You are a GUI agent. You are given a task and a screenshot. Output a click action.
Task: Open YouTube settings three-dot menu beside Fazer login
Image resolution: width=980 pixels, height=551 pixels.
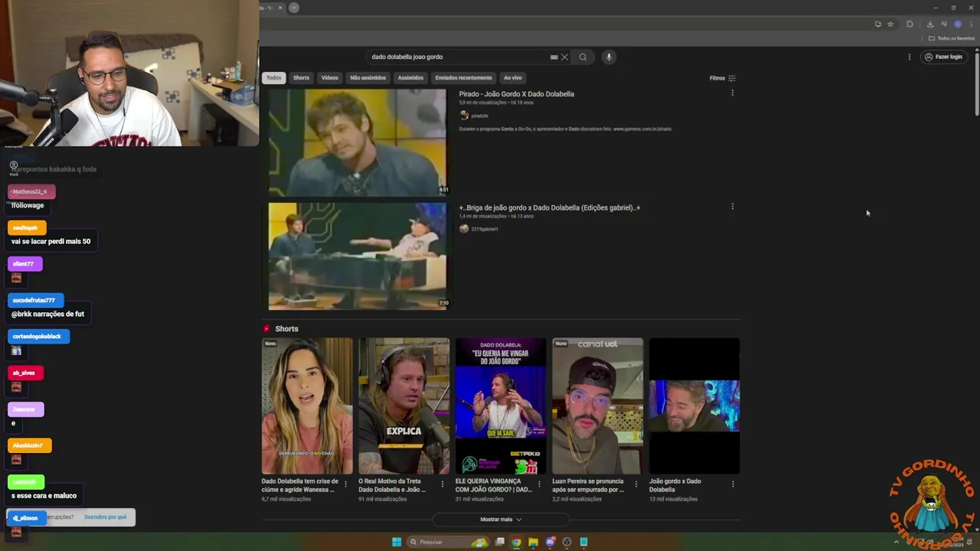pyautogui.click(x=910, y=57)
